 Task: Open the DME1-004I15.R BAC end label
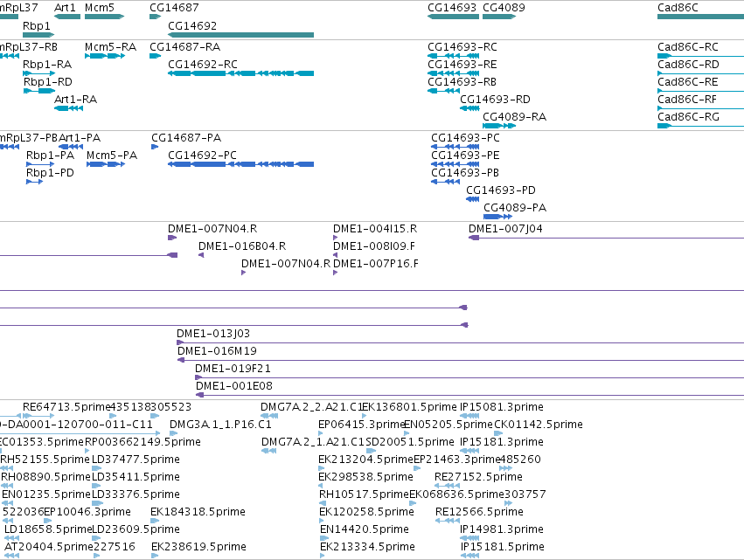click(375, 229)
